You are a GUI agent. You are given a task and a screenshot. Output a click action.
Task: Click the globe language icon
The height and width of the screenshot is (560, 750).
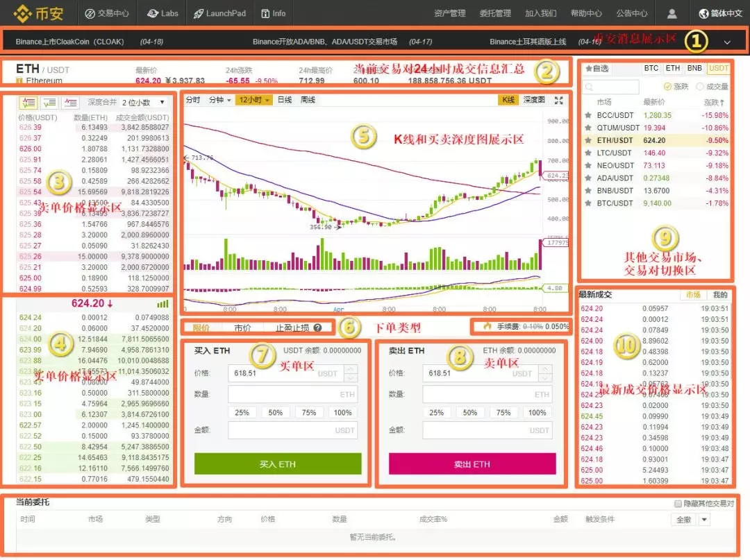point(703,13)
